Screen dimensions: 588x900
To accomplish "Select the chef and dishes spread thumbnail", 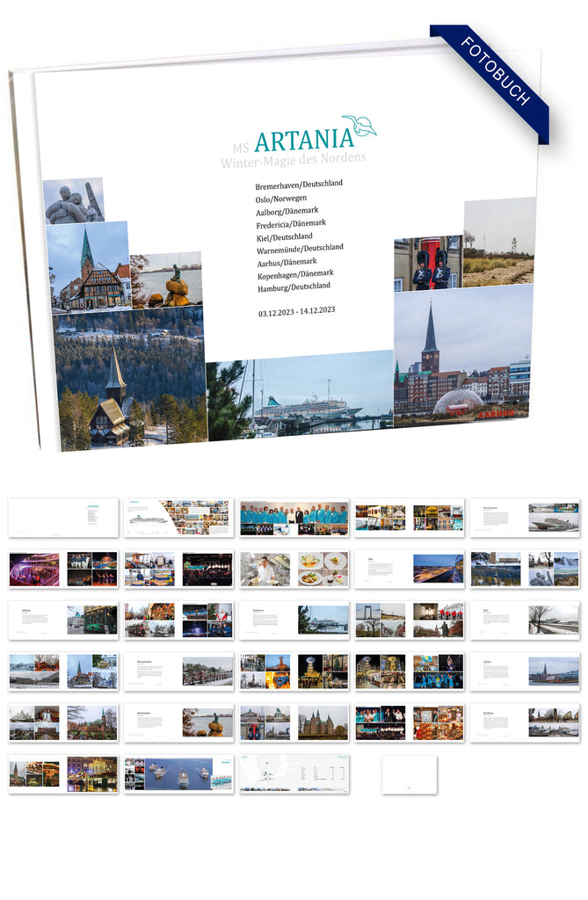I will (294, 569).
